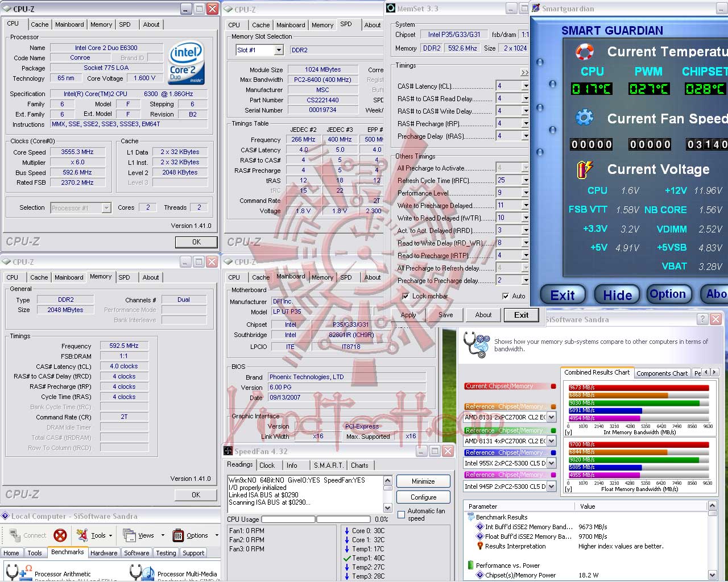Click the MemSet double-arrow expand icon

pyautogui.click(x=524, y=73)
